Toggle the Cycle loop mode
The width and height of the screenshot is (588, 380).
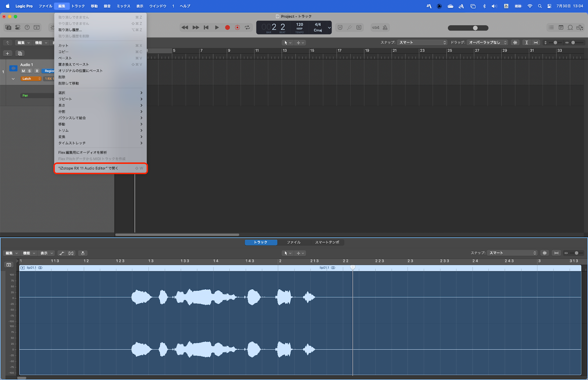[x=247, y=28]
